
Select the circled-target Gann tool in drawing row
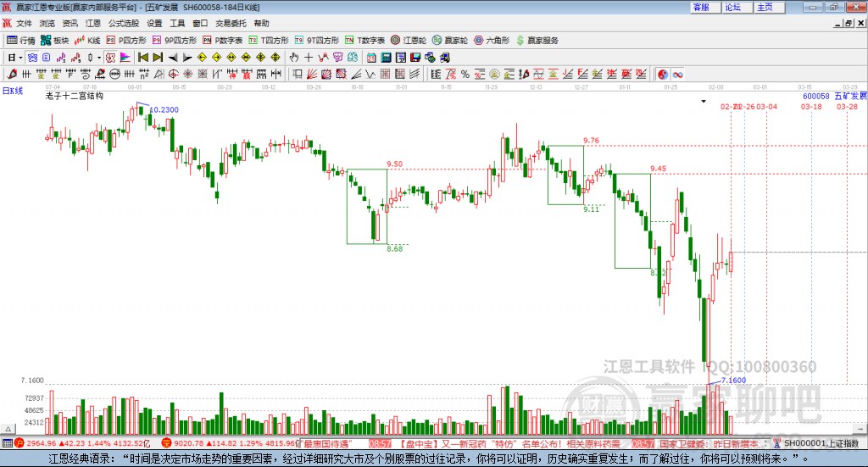coord(173,74)
